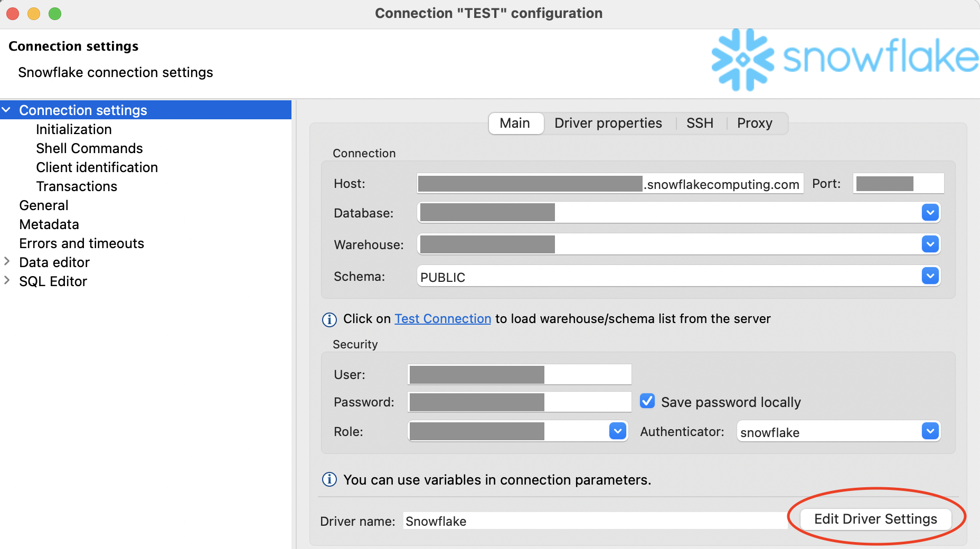Select Client identification in the sidebar

pyautogui.click(x=97, y=167)
